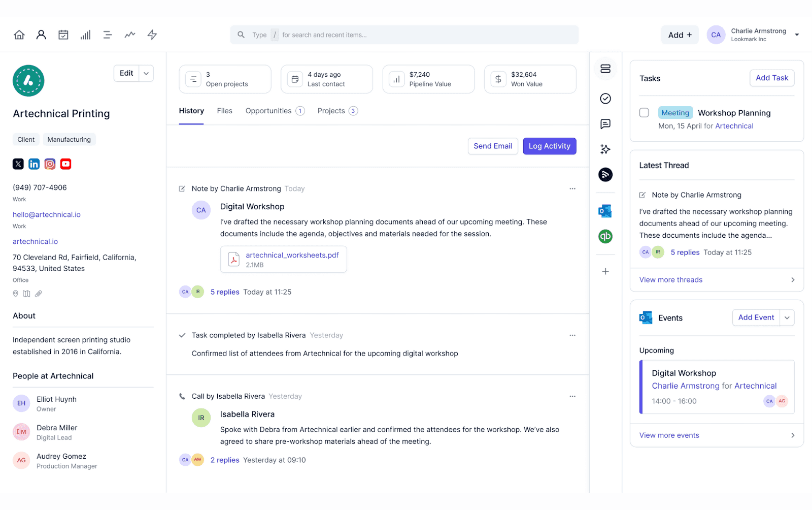The width and height of the screenshot is (812, 510).
Task: Open the Calendar tasks icon
Action: [x=63, y=35]
